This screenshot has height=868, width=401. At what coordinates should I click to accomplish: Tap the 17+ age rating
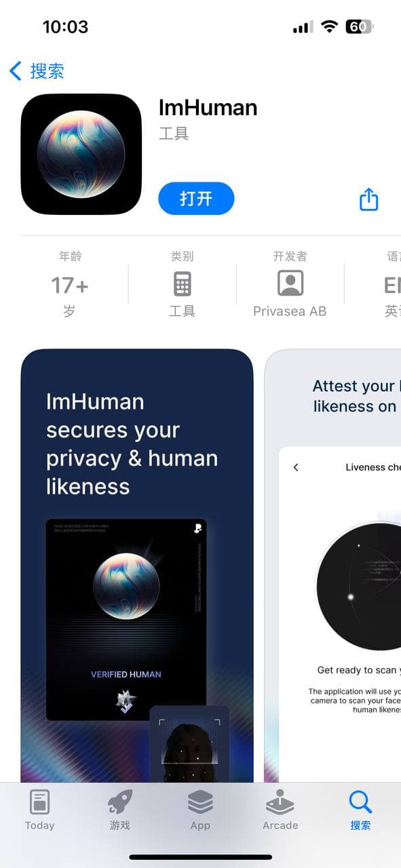point(70,285)
